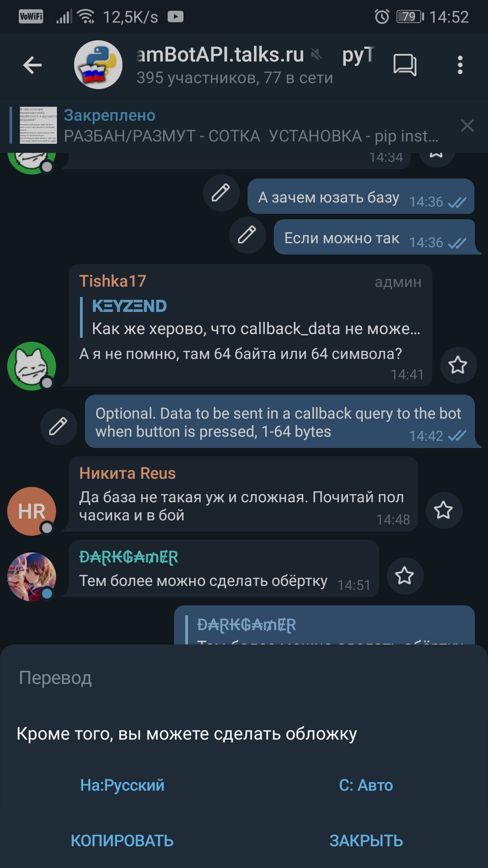The width and height of the screenshot is (488, 868).
Task: Tap the edit pencil beside 'А зачем юзать базу'
Action: pos(221,193)
